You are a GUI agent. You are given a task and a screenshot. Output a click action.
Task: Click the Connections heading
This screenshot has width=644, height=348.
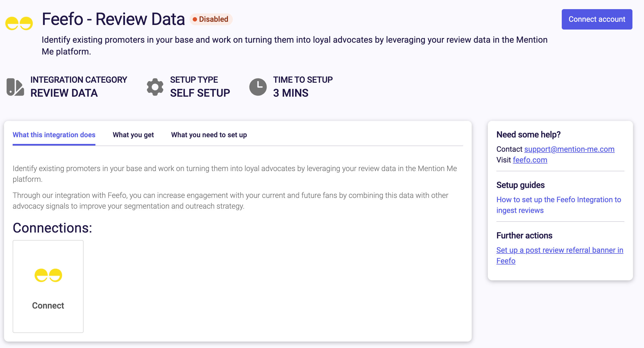point(52,228)
